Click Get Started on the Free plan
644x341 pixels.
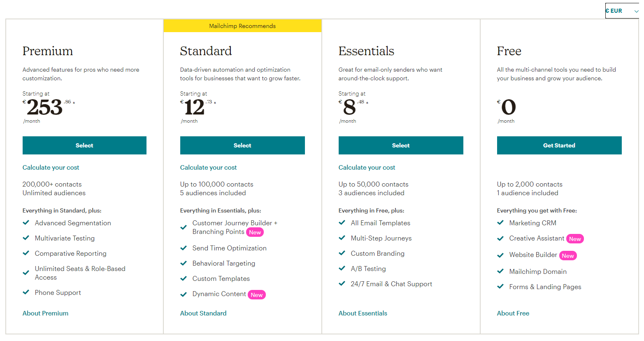[559, 145]
